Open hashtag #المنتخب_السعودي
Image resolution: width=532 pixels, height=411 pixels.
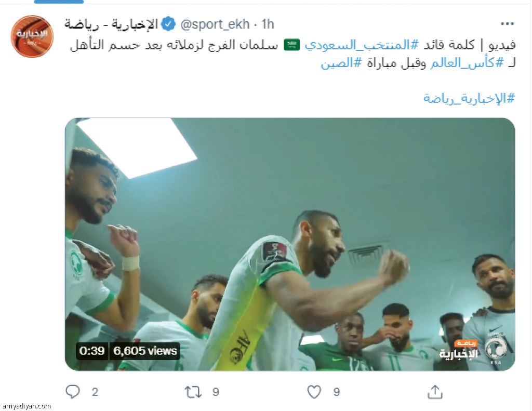click(362, 45)
